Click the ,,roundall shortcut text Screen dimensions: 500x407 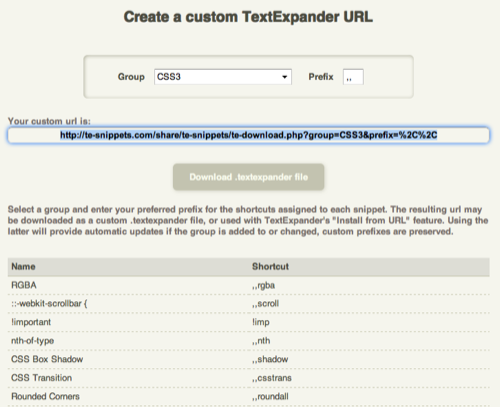(x=270, y=397)
